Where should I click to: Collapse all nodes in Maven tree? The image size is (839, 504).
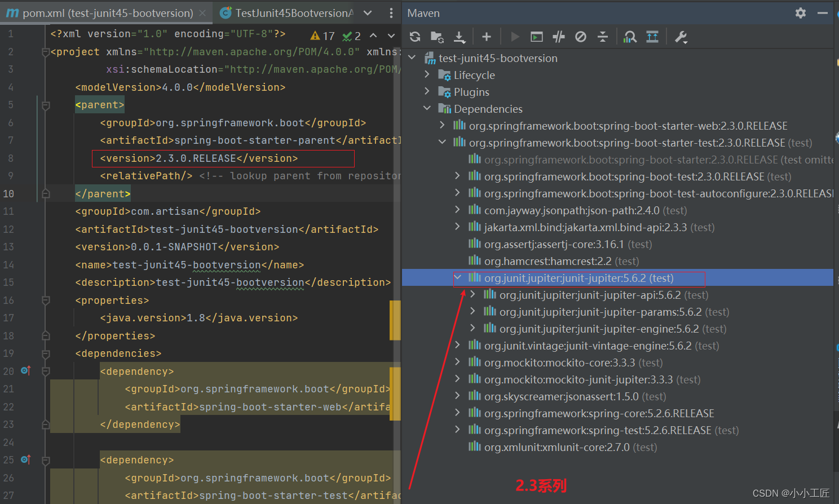coord(603,37)
